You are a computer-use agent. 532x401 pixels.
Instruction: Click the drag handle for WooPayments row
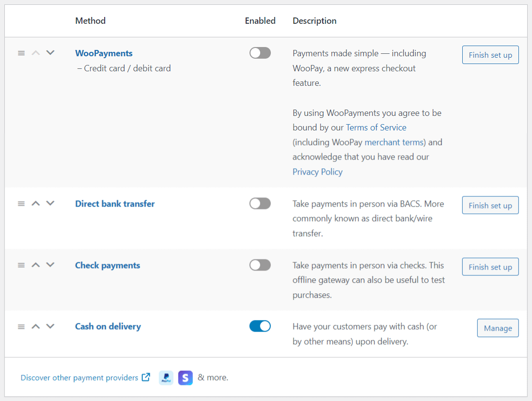[x=21, y=53]
